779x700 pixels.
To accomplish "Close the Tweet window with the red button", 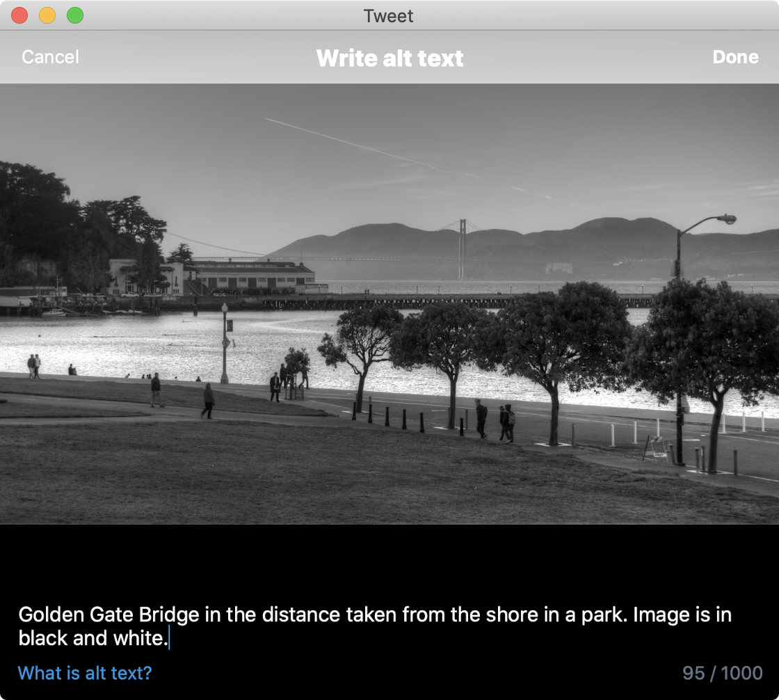I will point(19,15).
